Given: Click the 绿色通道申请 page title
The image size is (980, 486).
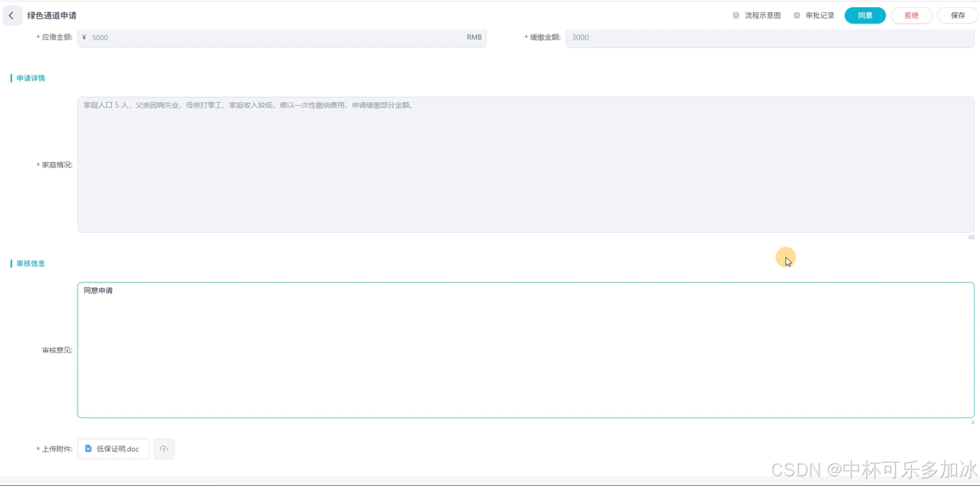Looking at the screenshot, I should coord(52,15).
